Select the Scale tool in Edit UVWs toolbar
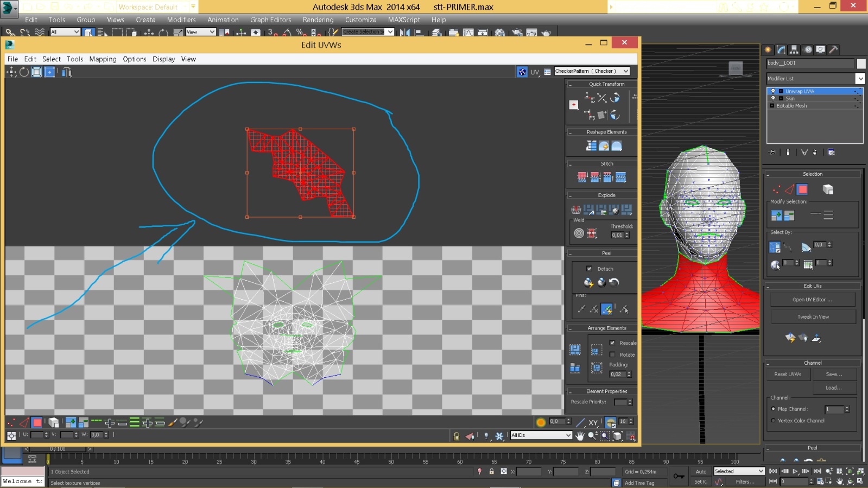Image resolution: width=868 pixels, height=488 pixels. point(36,72)
